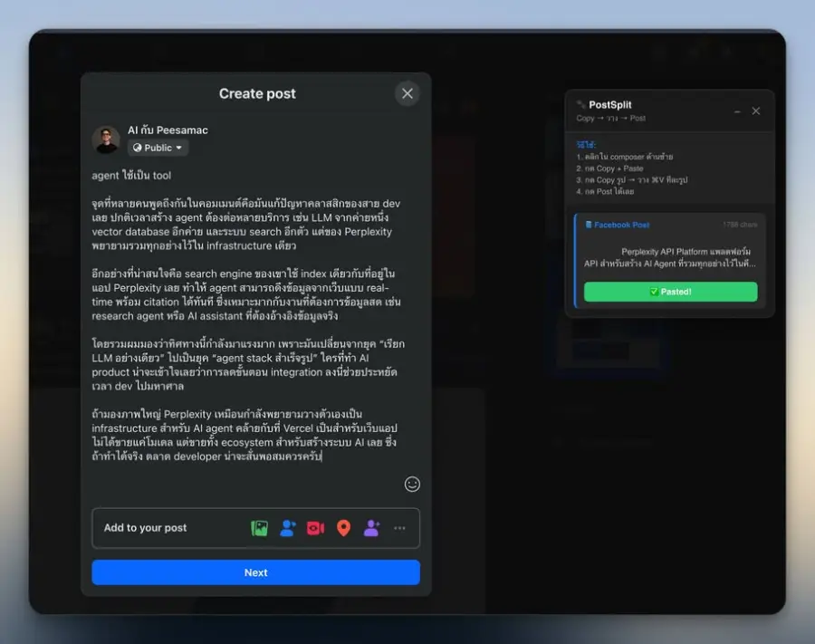Click the Create post dialog title
815x644 pixels.
coord(257,93)
